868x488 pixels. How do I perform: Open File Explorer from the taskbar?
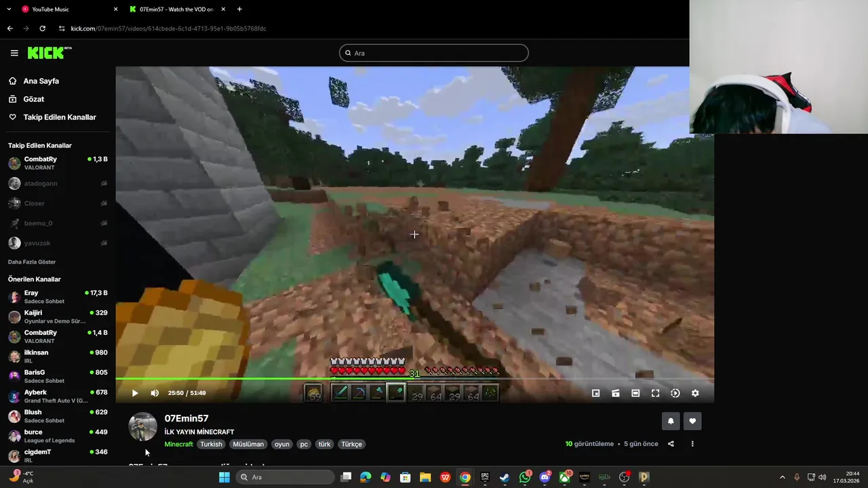tap(425, 477)
